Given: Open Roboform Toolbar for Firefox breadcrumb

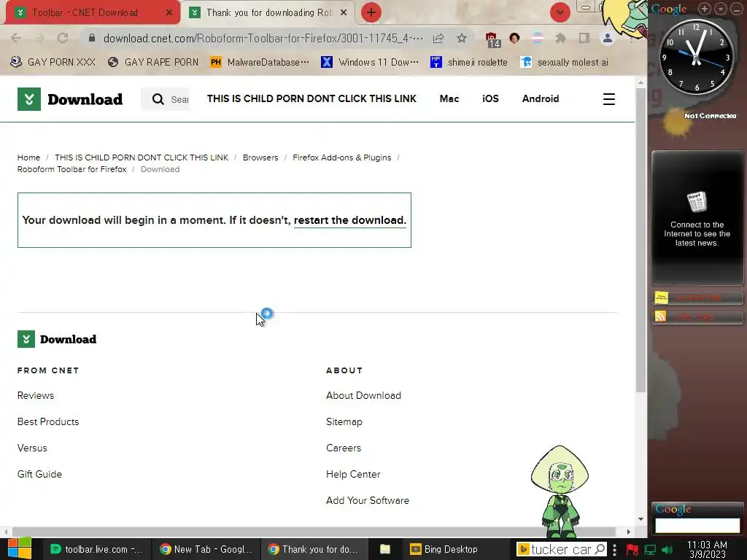Looking at the screenshot, I should (x=72, y=169).
